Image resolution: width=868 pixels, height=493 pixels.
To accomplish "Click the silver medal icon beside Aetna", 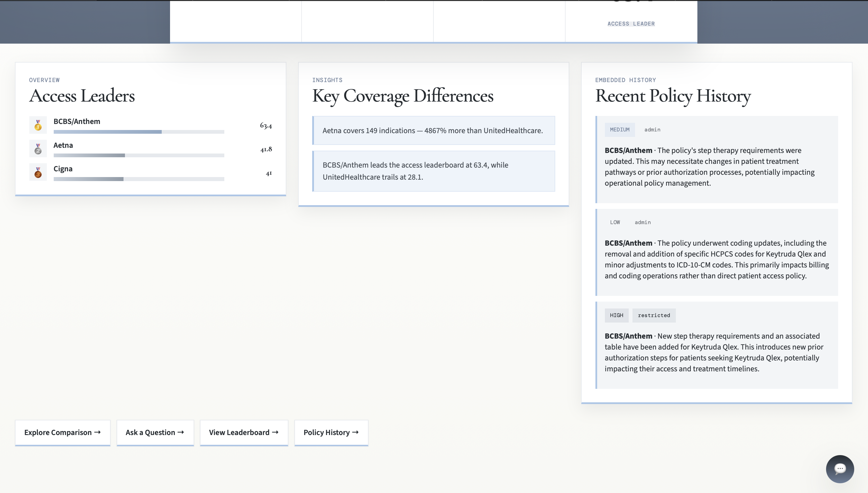I will pyautogui.click(x=38, y=149).
